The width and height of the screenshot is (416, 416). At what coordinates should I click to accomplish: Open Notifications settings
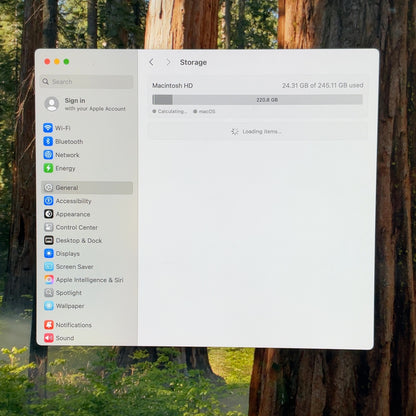pyautogui.click(x=87, y=325)
